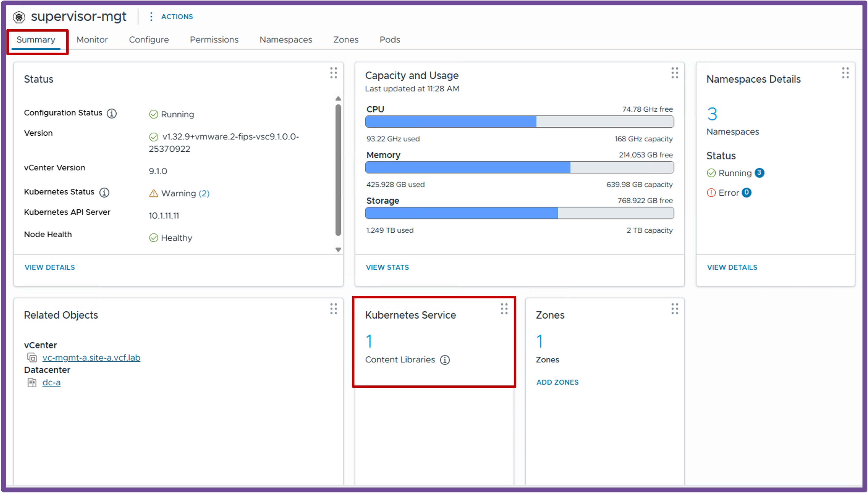Click the supervisor-mgt title text
Image resolution: width=868 pixels, height=493 pixels.
point(79,16)
